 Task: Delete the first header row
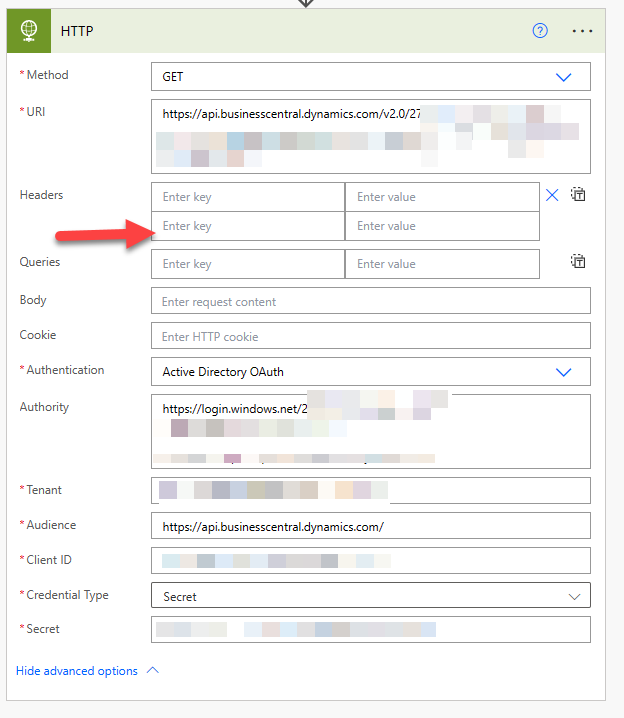[x=552, y=196]
